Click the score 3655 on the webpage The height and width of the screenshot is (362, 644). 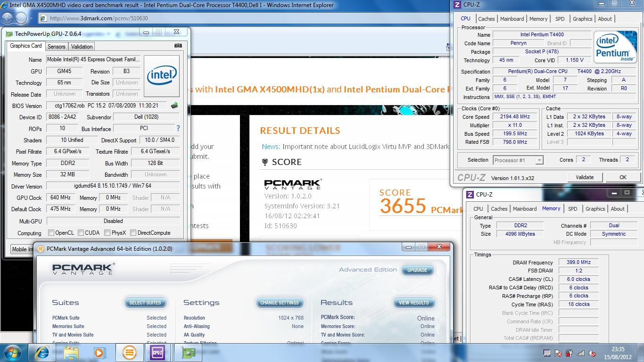[x=403, y=206]
